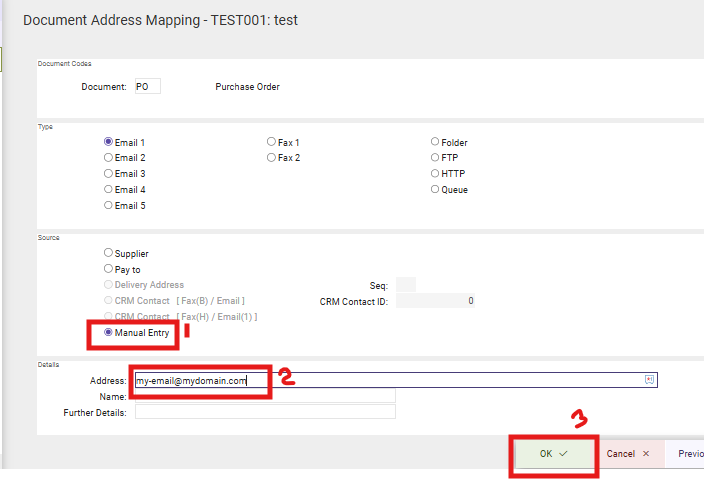Click into the Address email field
Screen dimensions: 704x479
click(x=390, y=380)
